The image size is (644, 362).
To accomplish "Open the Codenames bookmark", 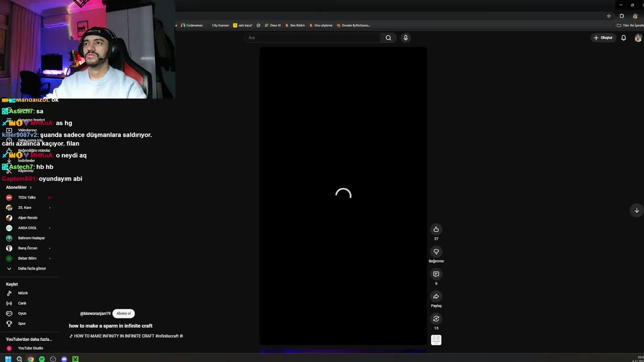I will (x=192, y=25).
